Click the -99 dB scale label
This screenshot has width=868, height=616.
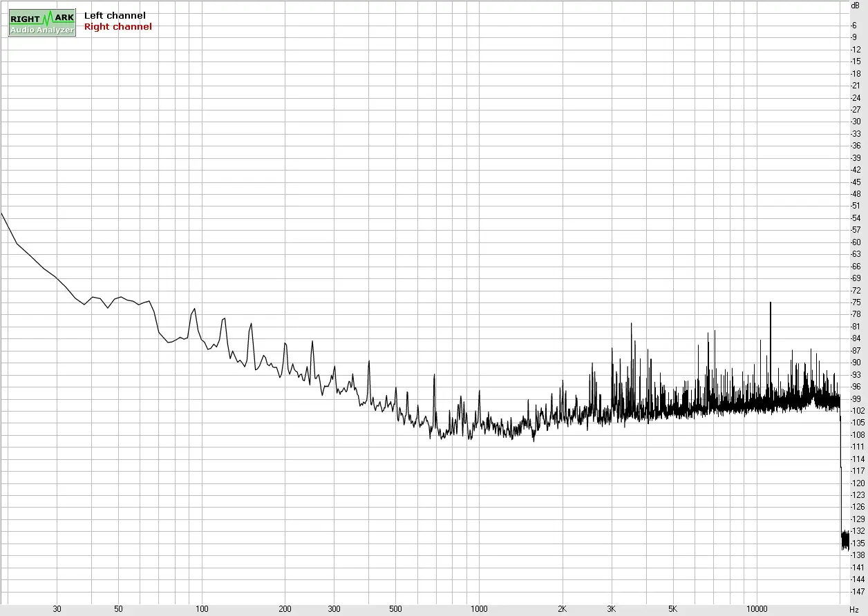pos(856,398)
